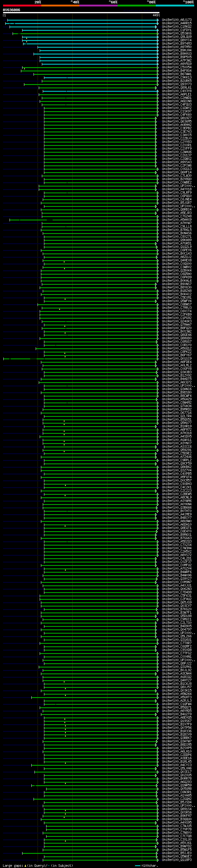The height and width of the screenshot is (868, 197).
Task: Click the 449 query end position label
Action: [x=155, y=15]
